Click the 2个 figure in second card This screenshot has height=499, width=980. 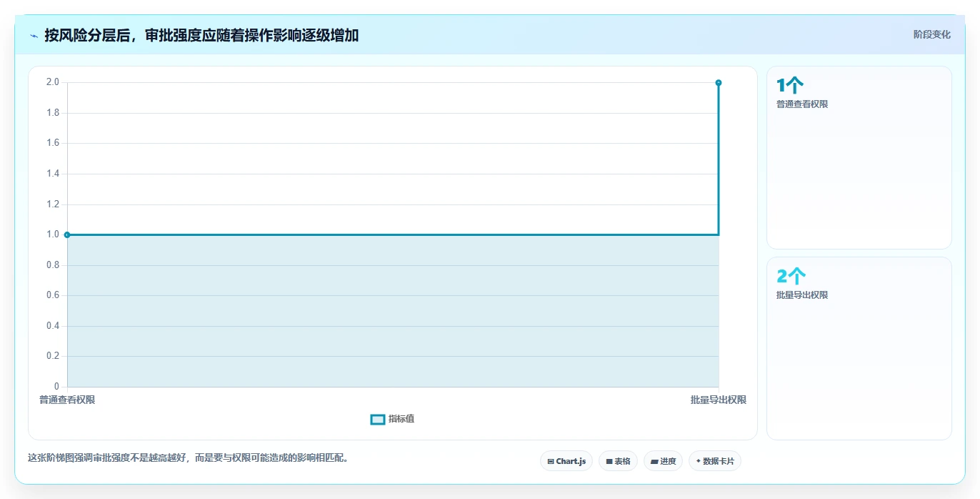click(x=791, y=277)
